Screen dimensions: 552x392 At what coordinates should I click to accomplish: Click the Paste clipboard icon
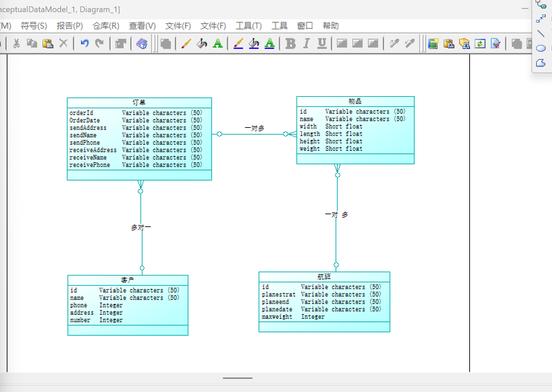coord(48,44)
